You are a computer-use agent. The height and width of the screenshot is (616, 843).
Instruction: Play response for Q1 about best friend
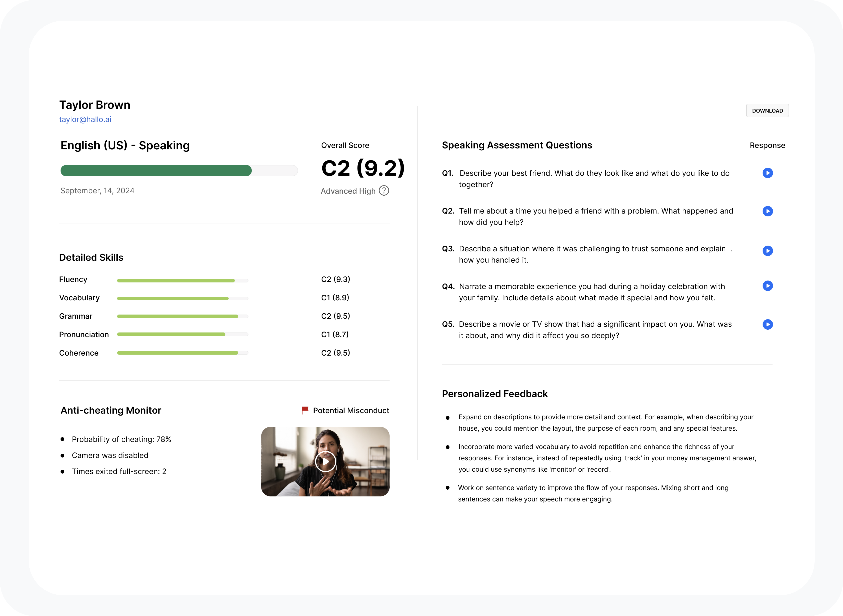click(768, 173)
